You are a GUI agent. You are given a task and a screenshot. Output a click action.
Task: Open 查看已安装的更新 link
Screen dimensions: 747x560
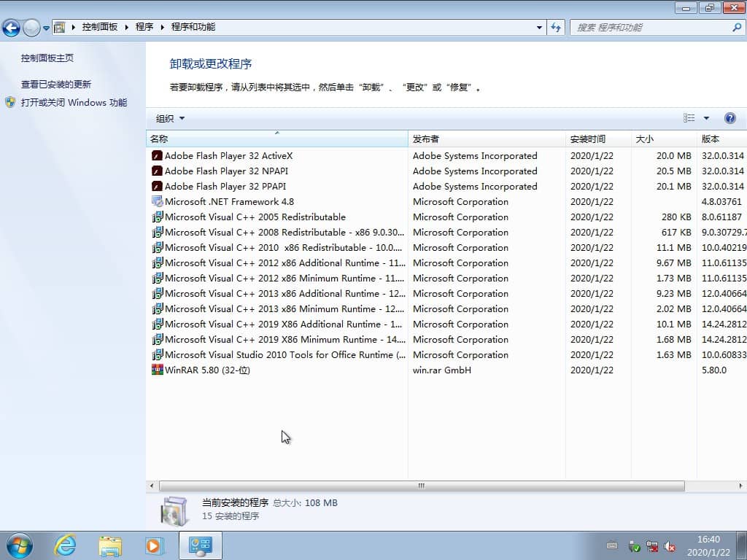(55, 85)
